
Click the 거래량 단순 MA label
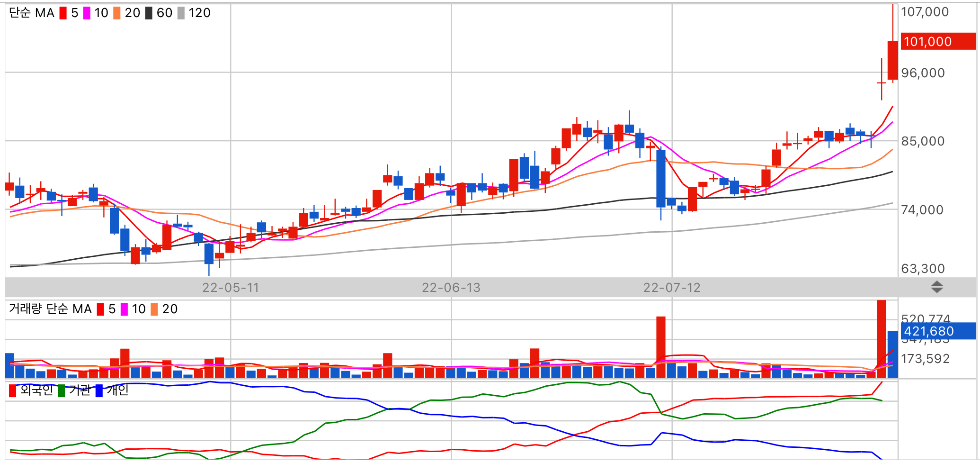coord(50,309)
